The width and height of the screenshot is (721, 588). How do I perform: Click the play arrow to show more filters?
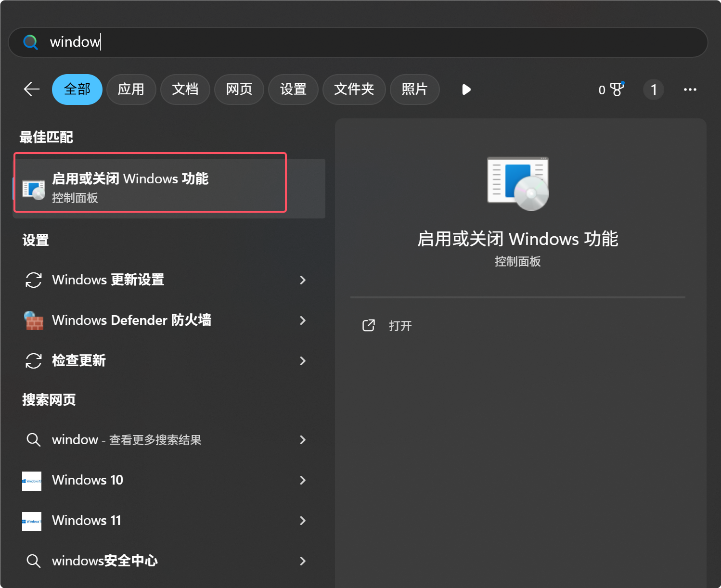(x=466, y=89)
